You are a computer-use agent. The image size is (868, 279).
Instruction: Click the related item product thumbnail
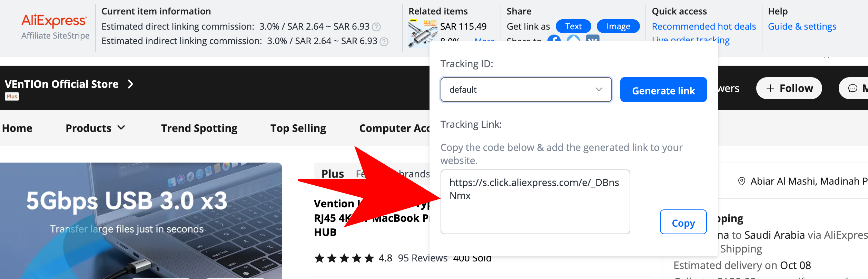(x=423, y=34)
